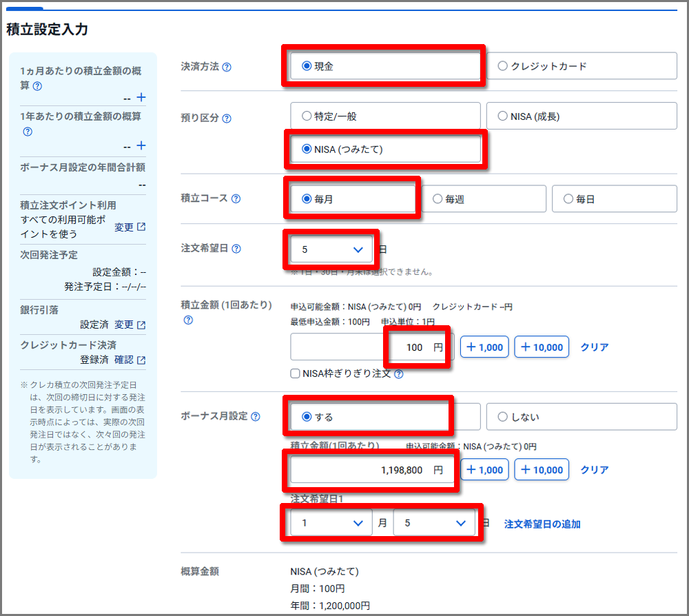The image size is (689, 616).
Task: Open the 積立コース help icon
Action: 237,198
